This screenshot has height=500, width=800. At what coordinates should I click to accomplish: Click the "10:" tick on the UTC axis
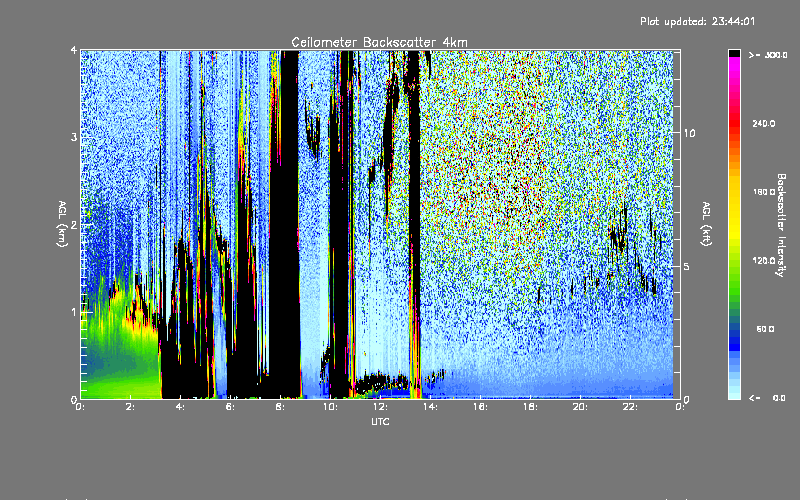(330, 407)
